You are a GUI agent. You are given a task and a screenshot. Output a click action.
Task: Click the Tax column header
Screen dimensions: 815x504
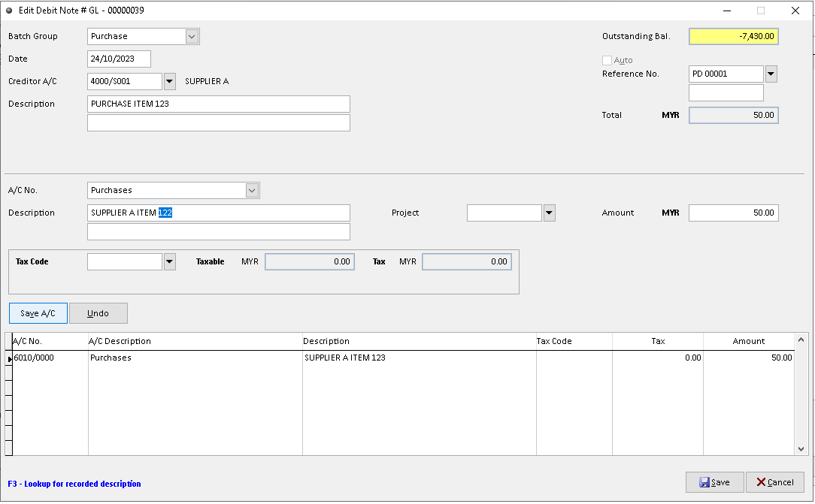[658, 341]
